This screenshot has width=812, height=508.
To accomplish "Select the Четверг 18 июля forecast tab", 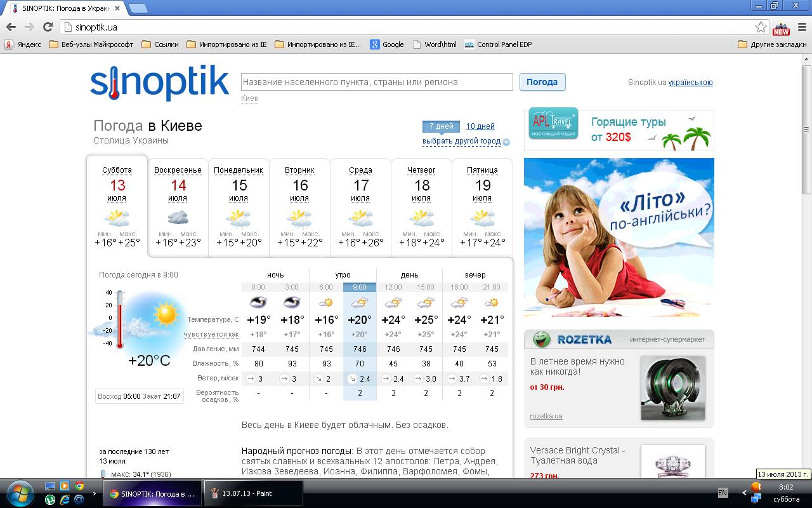I will 421,207.
